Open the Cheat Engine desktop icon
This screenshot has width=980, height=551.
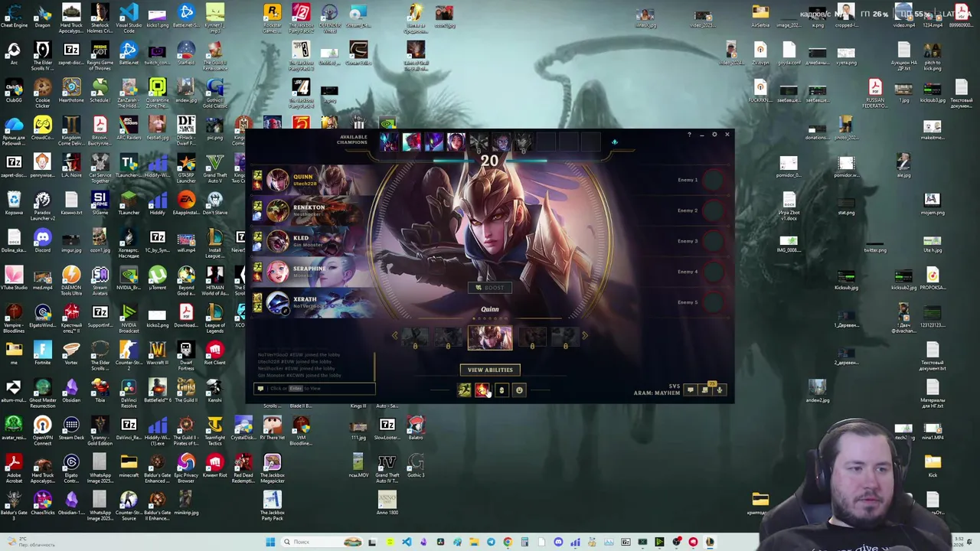tap(14, 16)
